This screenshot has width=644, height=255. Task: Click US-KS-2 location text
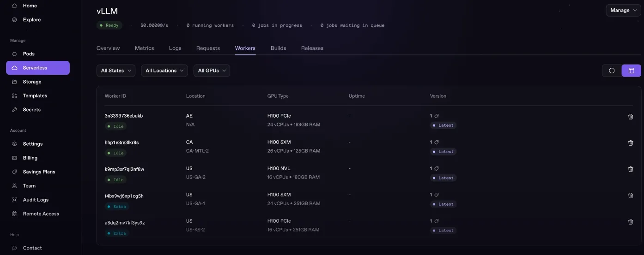click(195, 230)
